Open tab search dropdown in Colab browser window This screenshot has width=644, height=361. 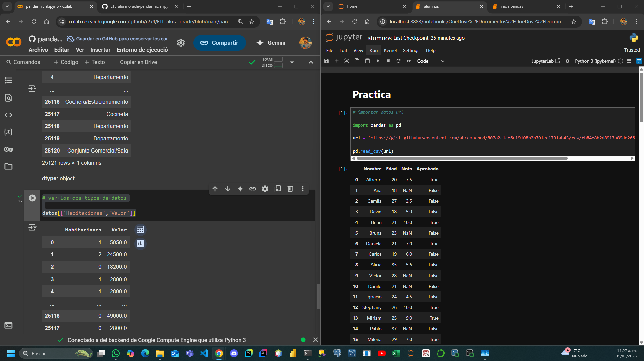click(x=7, y=6)
